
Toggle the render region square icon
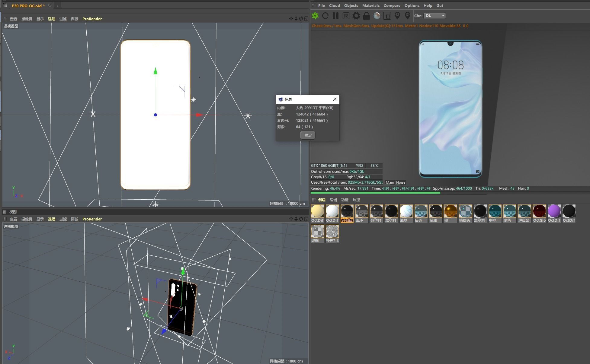[387, 16]
